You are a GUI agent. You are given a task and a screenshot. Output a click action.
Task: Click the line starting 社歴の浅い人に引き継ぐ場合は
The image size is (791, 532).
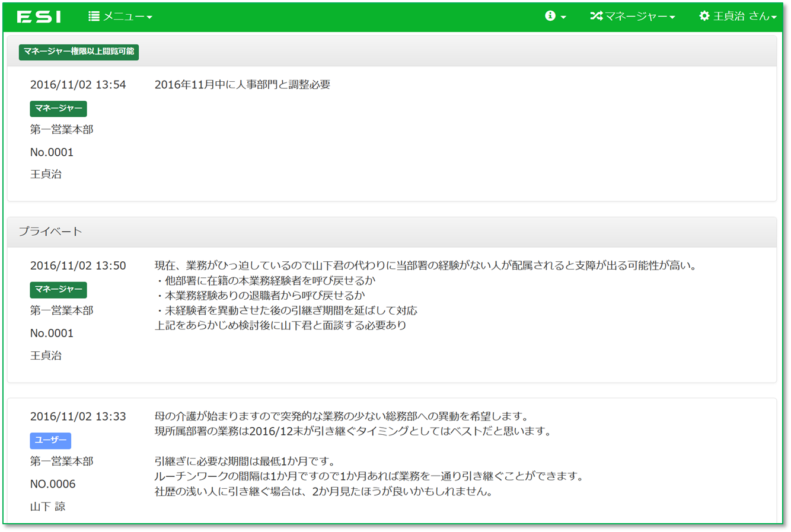(x=324, y=492)
